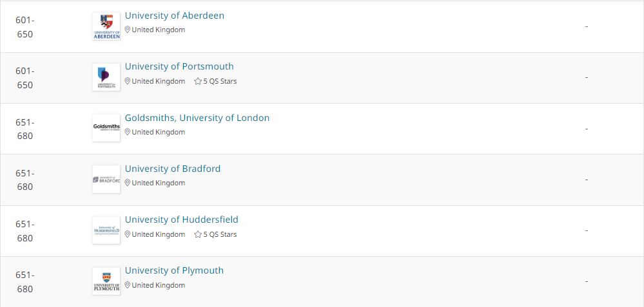Image resolution: width=644 pixels, height=307 pixels.
Task: Click the location pin icon under Aberdeen
Action: [128, 30]
